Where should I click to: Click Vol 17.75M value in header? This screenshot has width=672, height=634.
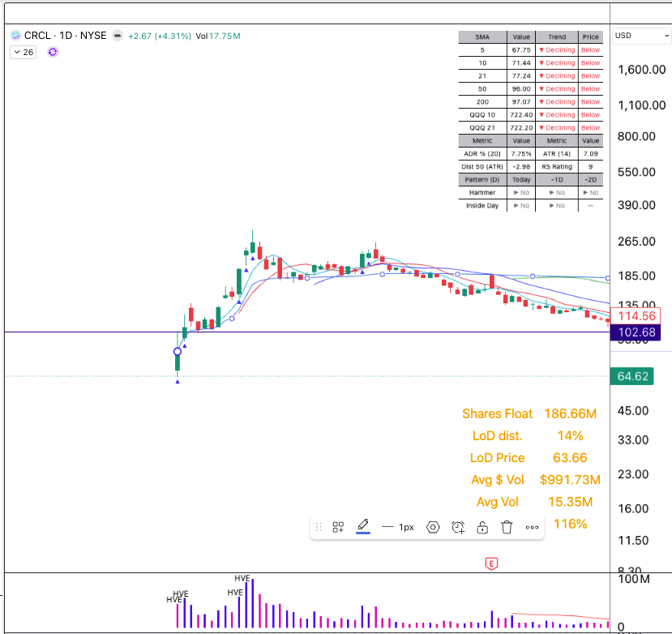[218, 36]
